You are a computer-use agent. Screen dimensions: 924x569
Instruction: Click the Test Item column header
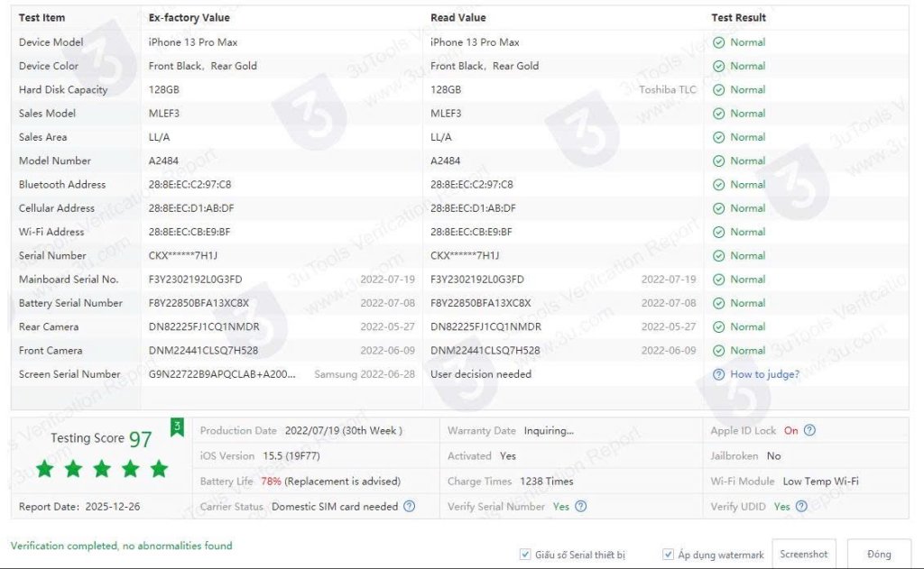point(42,17)
